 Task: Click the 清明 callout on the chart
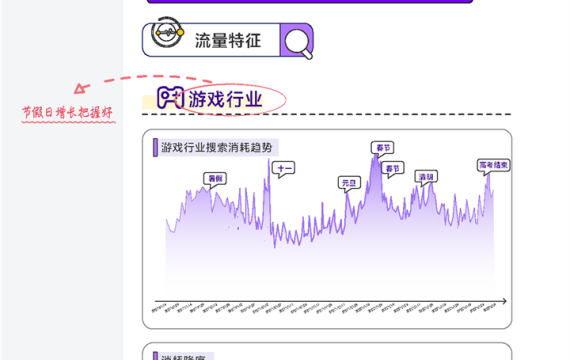tap(426, 178)
